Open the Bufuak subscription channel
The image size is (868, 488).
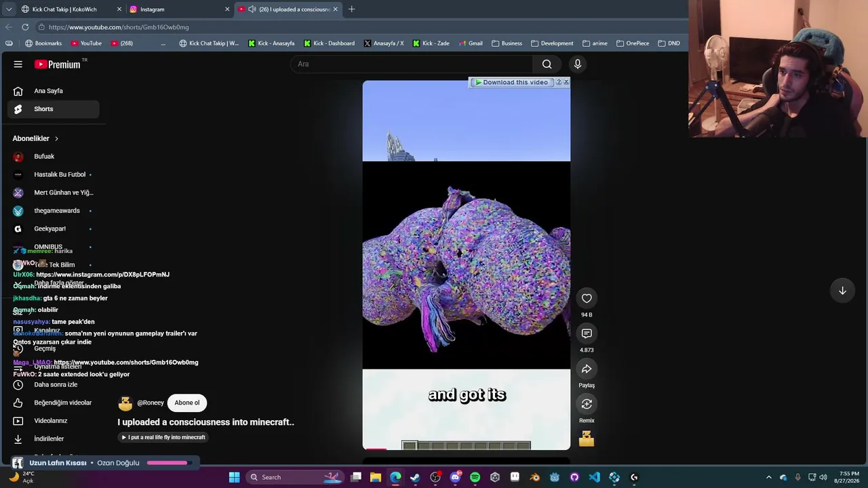[x=54, y=157]
